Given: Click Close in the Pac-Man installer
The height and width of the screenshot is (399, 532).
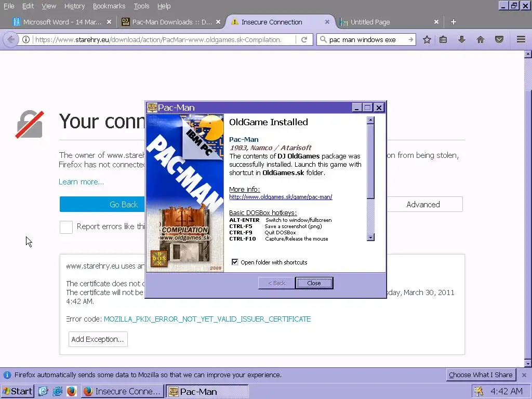Looking at the screenshot, I should tap(314, 283).
